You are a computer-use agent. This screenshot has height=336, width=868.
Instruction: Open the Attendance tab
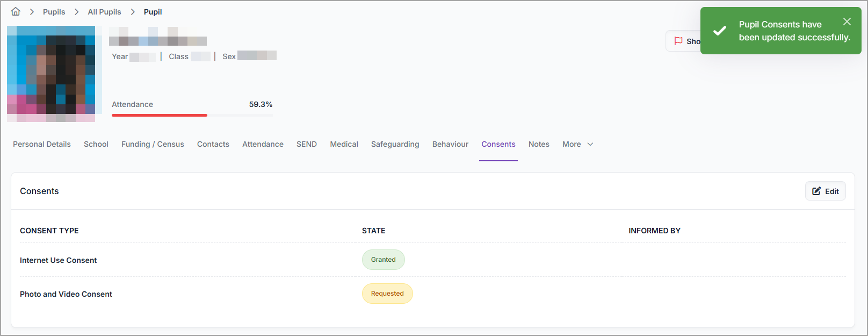(x=263, y=144)
